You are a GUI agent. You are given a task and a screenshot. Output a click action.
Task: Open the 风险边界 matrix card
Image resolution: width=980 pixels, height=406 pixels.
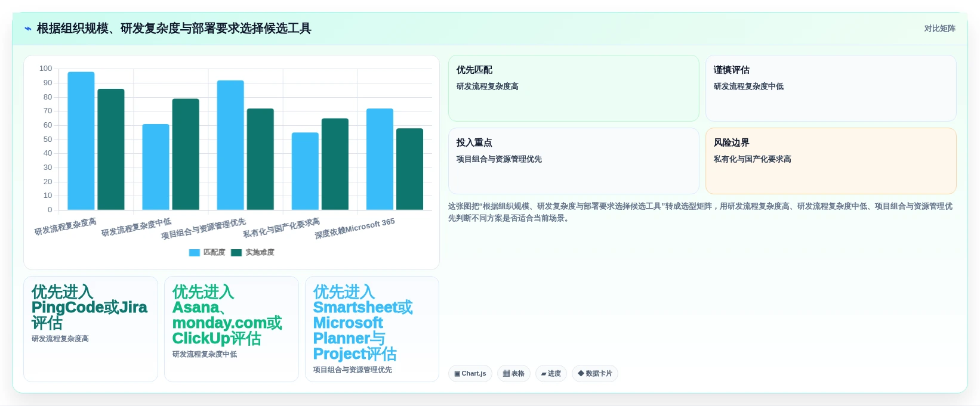click(831, 161)
